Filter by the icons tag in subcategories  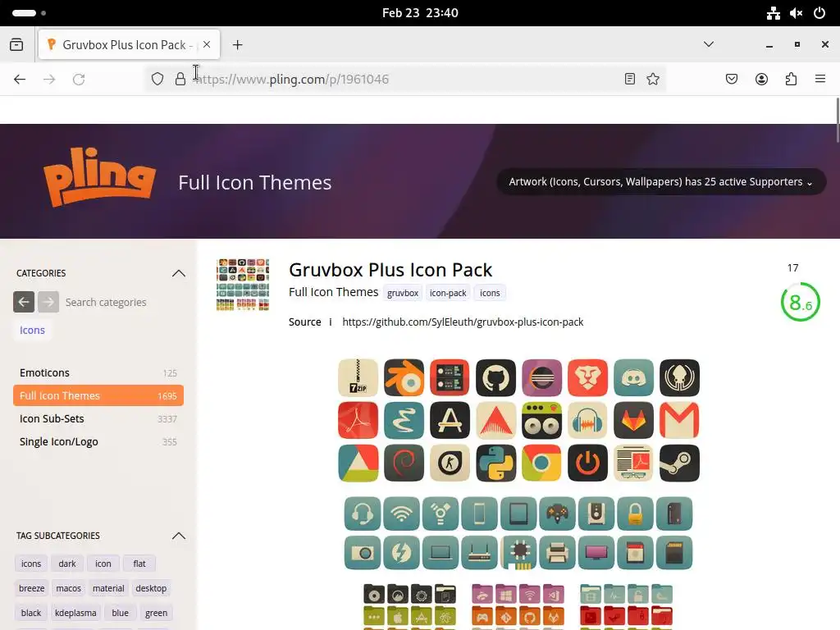(31, 564)
